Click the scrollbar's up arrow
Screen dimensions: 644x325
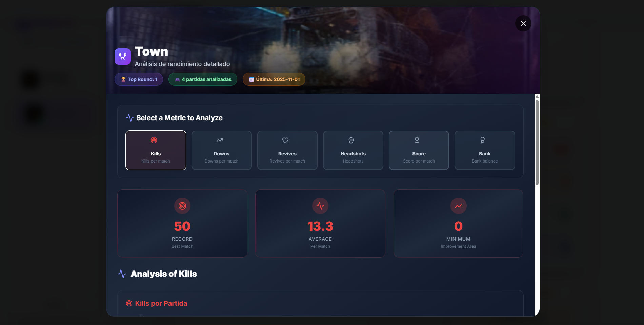537,97
